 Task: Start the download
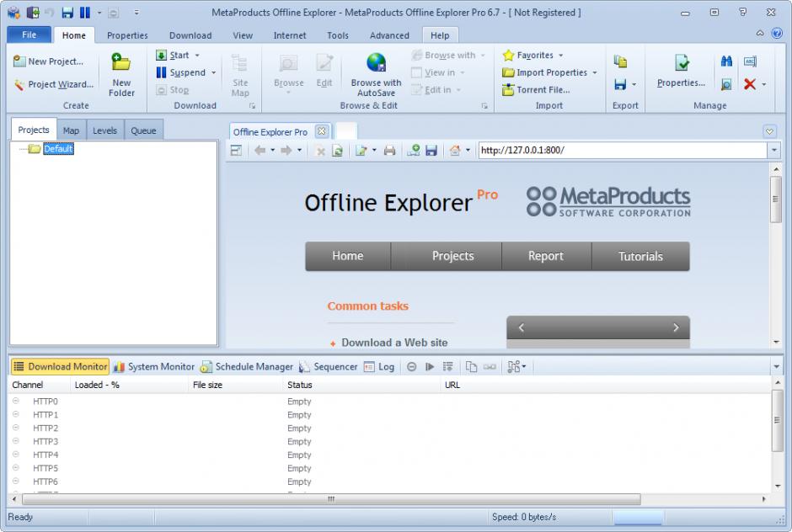point(174,55)
